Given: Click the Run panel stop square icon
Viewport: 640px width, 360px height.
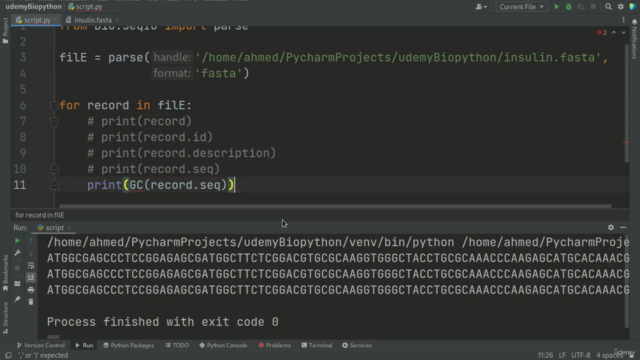Looking at the screenshot, I should [x=17, y=268].
